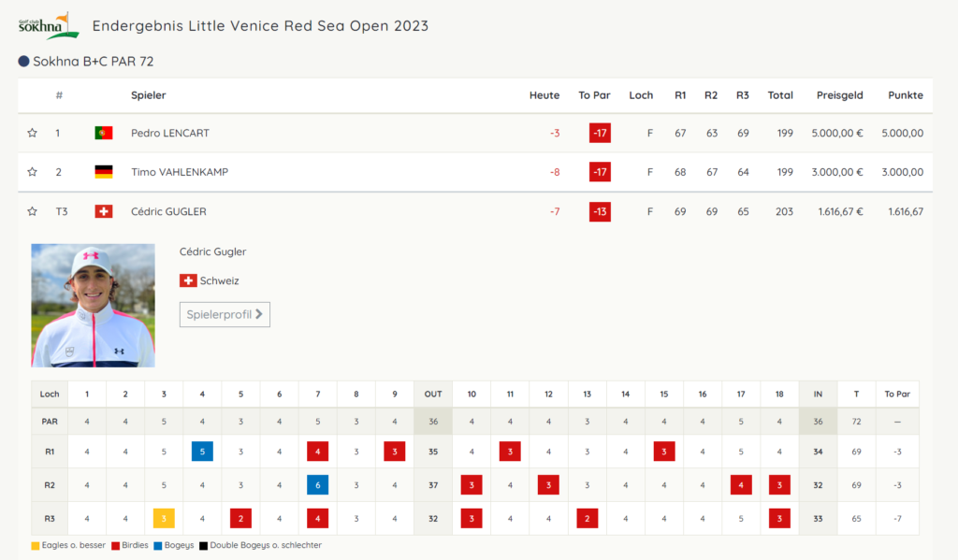Click the yellow eagle score on R3 hole 3
The height and width of the screenshot is (560, 958).
[x=164, y=519]
